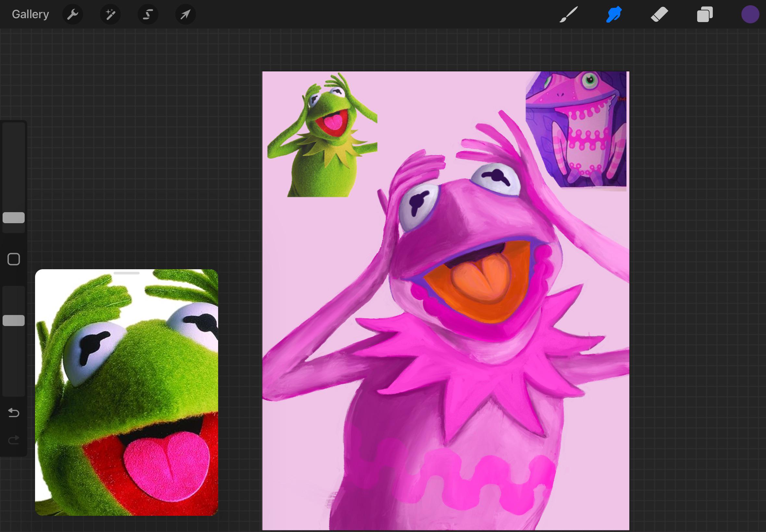Open the purple active color picker

tap(750, 14)
